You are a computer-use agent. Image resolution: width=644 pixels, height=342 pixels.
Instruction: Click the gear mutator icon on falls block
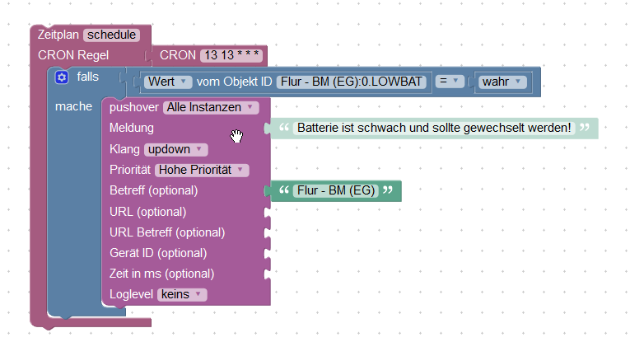pyautogui.click(x=62, y=77)
